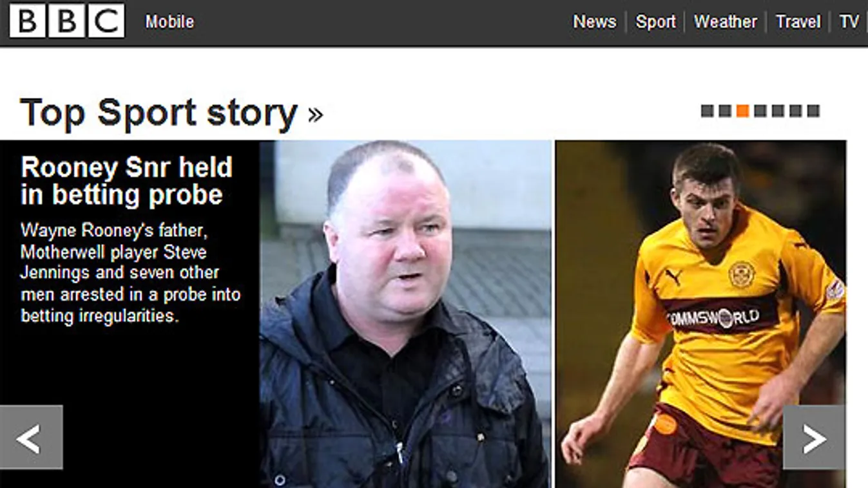Jump to the sixth carousel indicator square
The image size is (868, 488).
point(796,111)
